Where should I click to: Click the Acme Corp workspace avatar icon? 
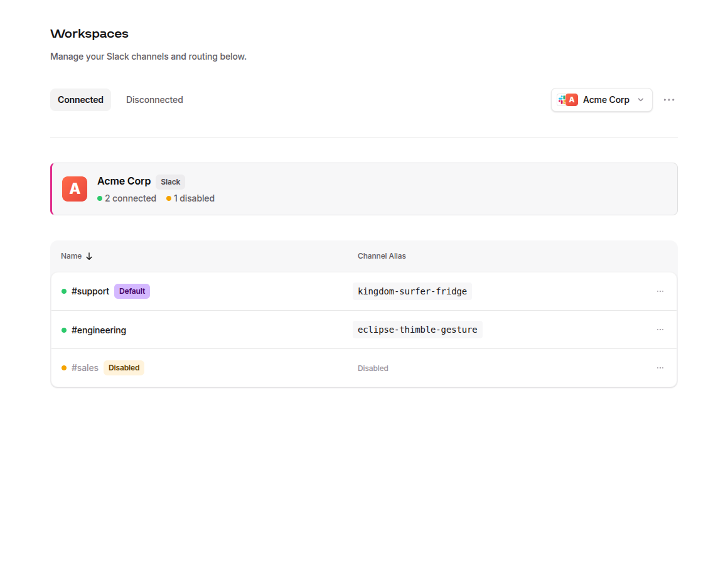pos(75,189)
